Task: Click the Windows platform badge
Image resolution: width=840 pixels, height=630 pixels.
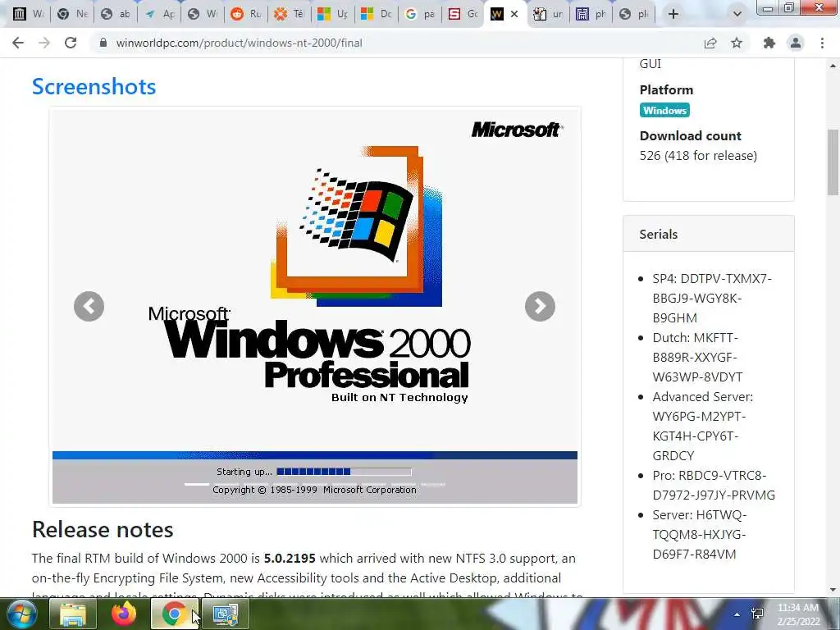Action: pos(664,111)
